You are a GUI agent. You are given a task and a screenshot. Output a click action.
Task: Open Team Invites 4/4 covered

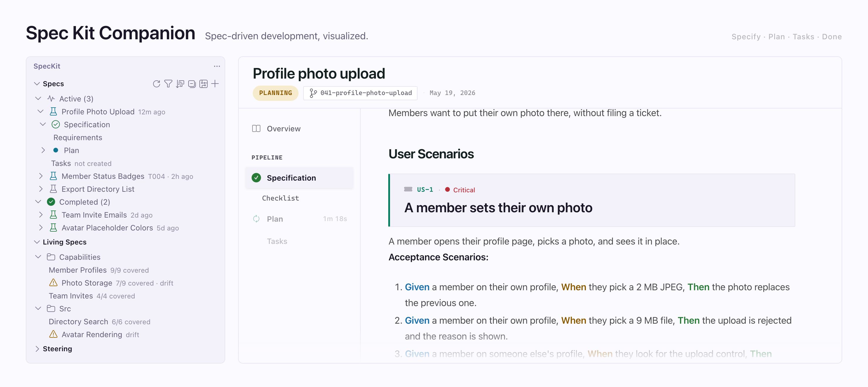click(x=92, y=296)
